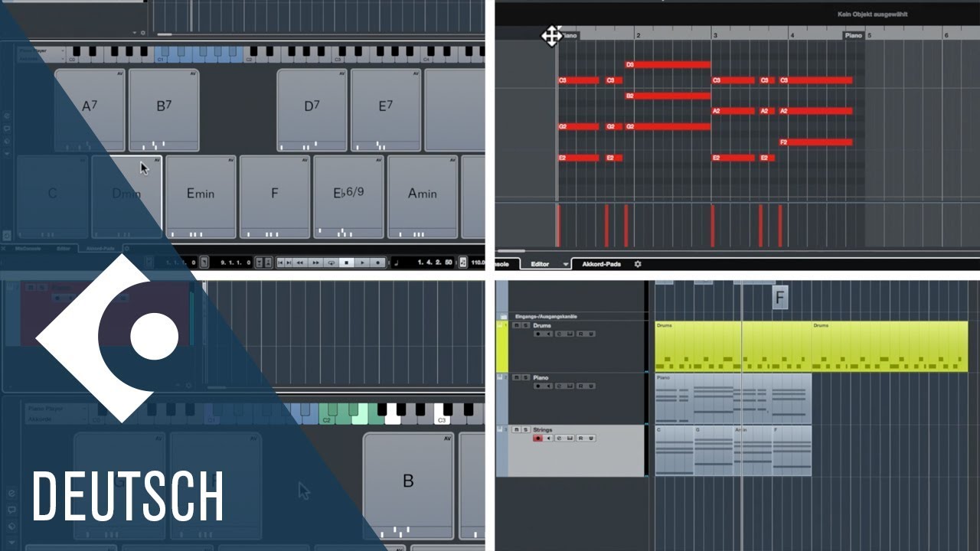This screenshot has height=551, width=980.
Task: Jump to project start using transport button
Action: tap(280, 262)
